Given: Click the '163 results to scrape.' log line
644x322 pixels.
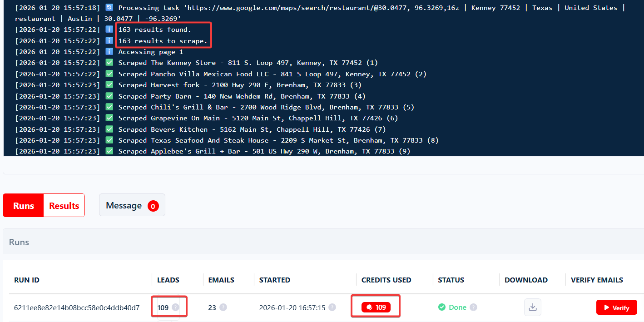Looking at the screenshot, I should click(163, 41).
